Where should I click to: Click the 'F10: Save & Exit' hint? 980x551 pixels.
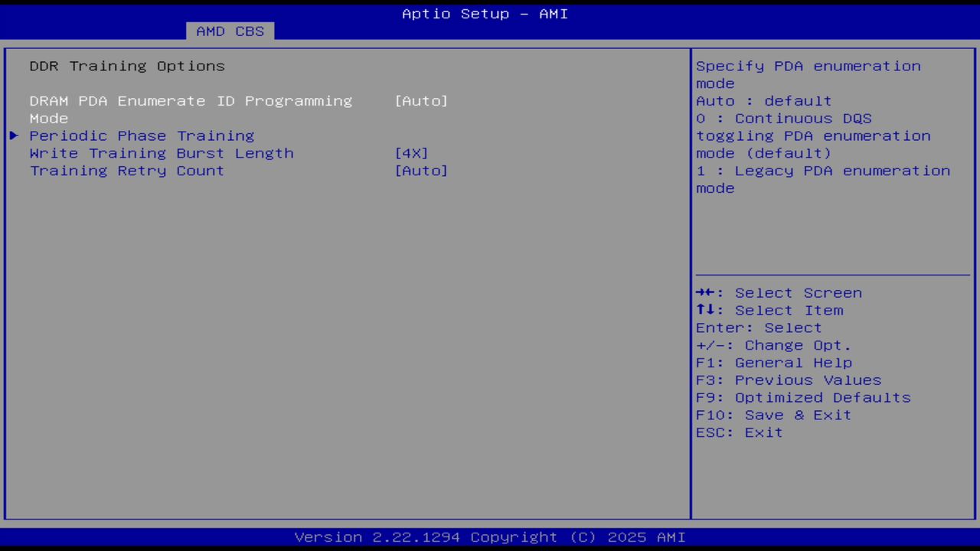point(774,416)
